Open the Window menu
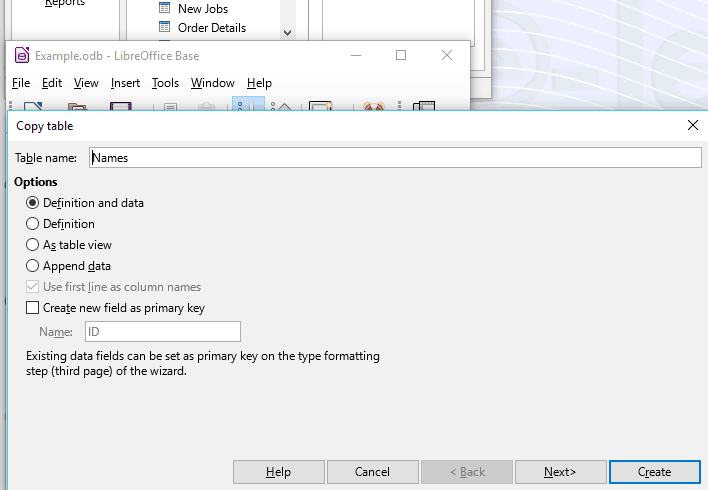Screen dimensions: 708x490 pos(213,83)
